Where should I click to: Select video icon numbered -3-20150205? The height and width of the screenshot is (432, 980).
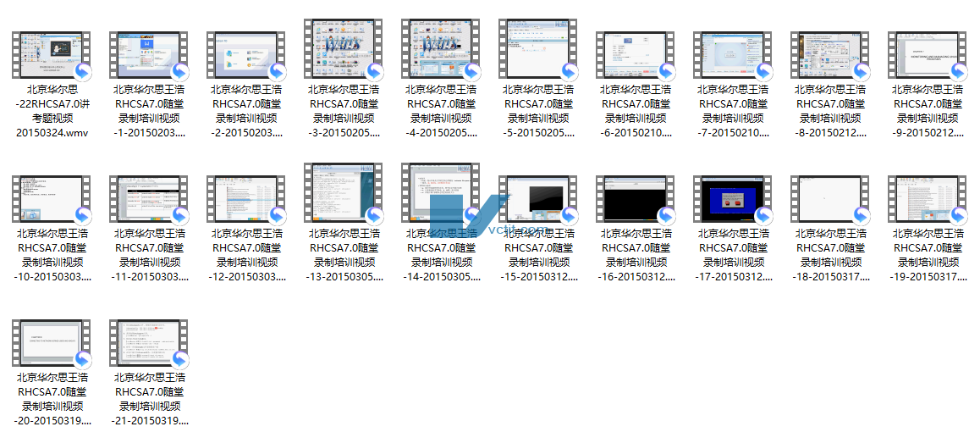pos(344,49)
